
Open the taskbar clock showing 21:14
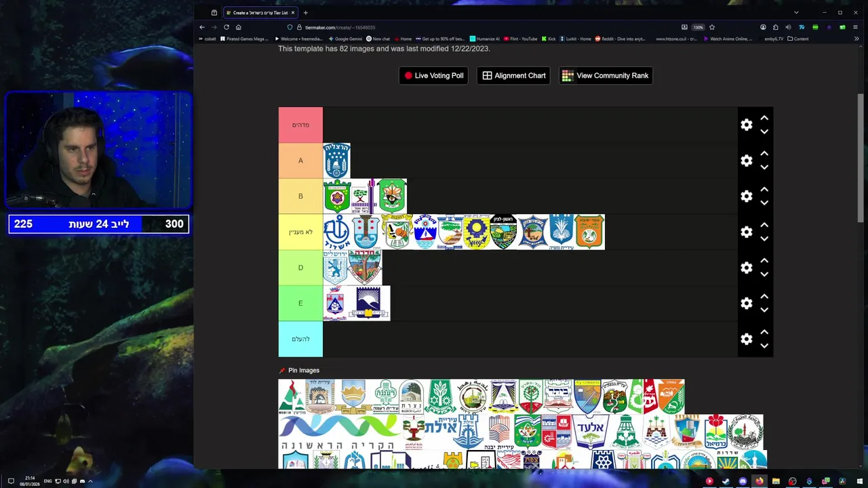pyautogui.click(x=30, y=481)
